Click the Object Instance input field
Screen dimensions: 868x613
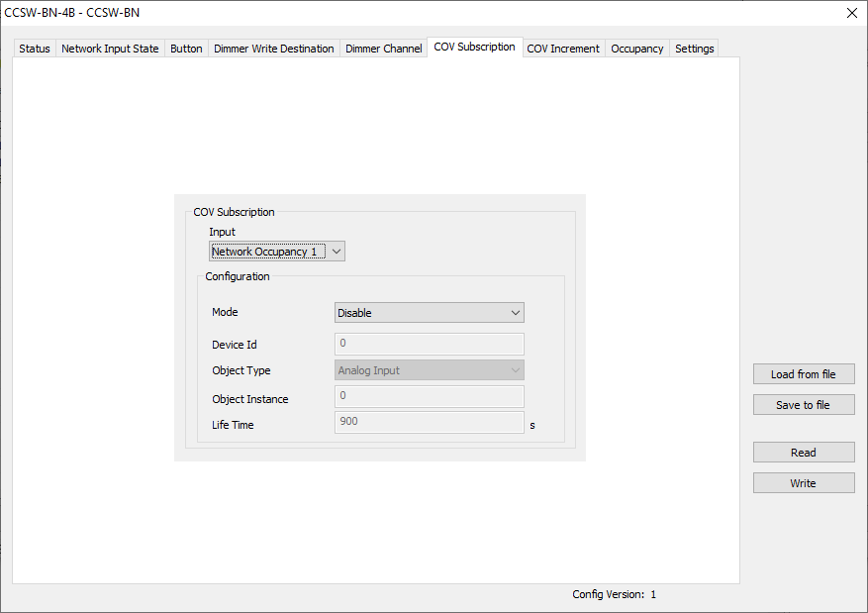[x=429, y=396]
